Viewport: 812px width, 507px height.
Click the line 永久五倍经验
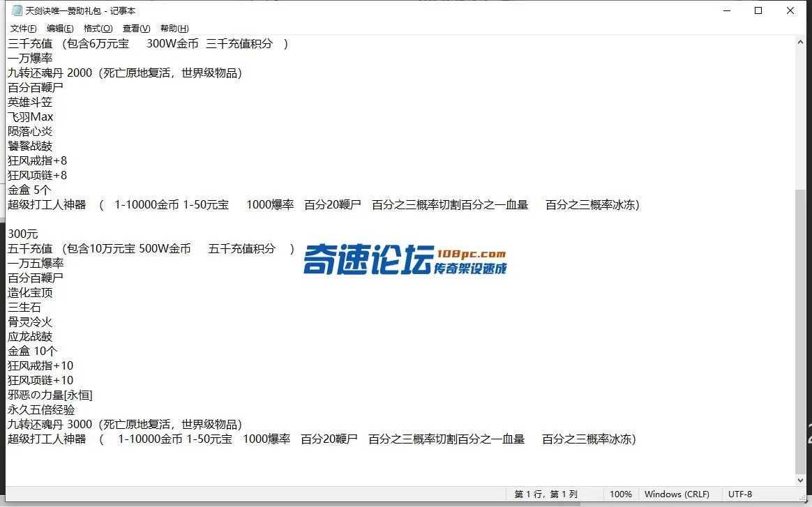[41, 409]
